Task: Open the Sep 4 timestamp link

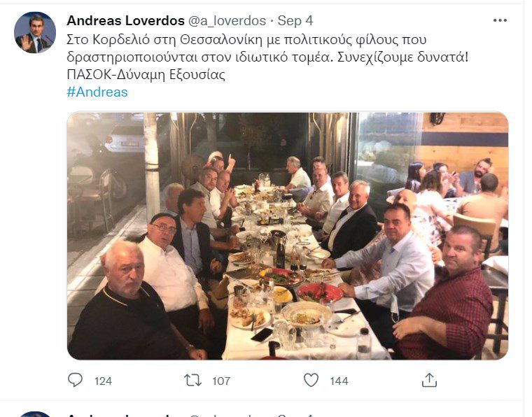Action: (x=295, y=21)
